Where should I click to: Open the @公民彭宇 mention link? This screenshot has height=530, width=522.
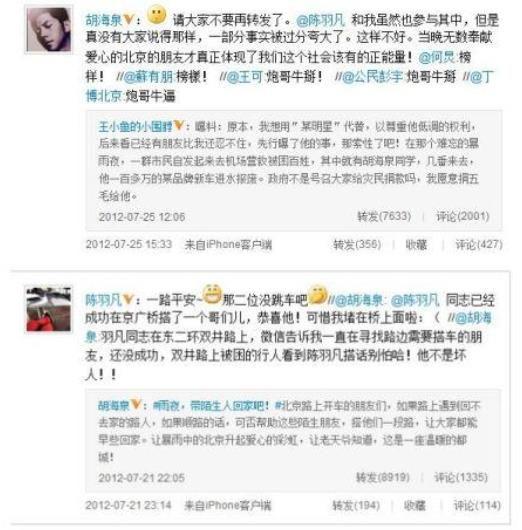(372, 77)
